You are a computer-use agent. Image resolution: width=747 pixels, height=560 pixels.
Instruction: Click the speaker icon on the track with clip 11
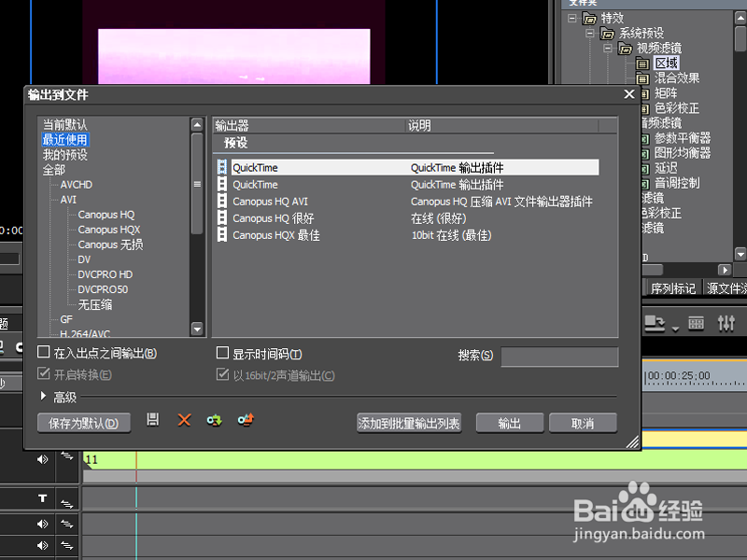point(42,459)
